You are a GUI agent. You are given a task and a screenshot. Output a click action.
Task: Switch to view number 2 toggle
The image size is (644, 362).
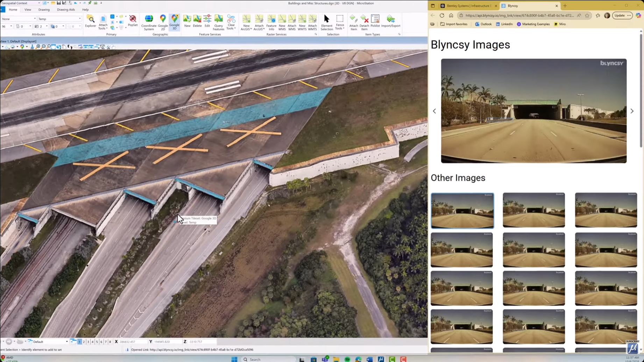[84, 342]
